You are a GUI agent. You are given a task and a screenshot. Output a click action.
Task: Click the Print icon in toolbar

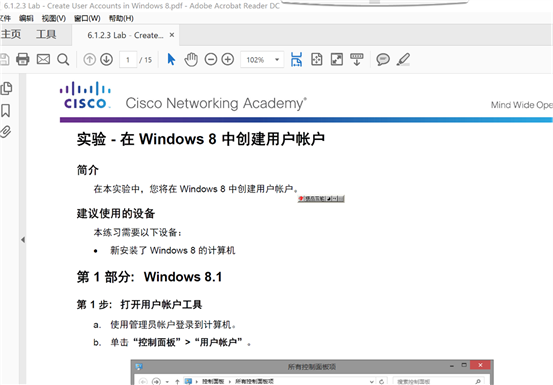(23, 59)
